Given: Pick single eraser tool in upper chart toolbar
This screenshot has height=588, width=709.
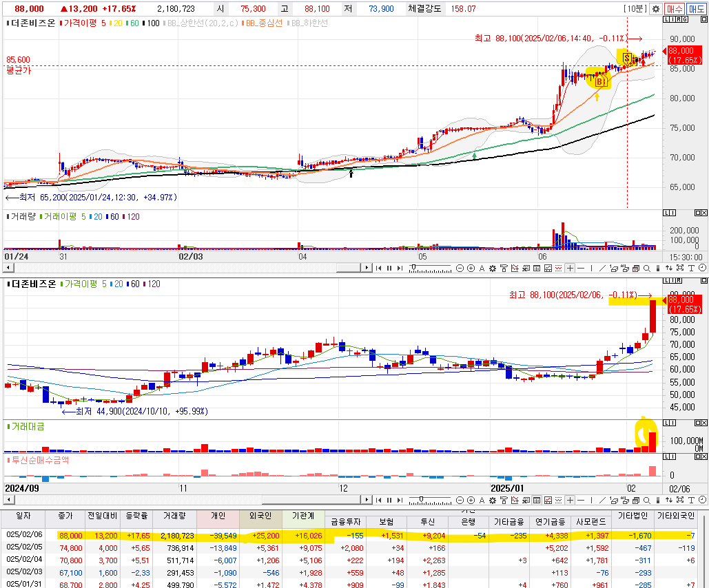Looking at the screenshot, I should (614, 268).
